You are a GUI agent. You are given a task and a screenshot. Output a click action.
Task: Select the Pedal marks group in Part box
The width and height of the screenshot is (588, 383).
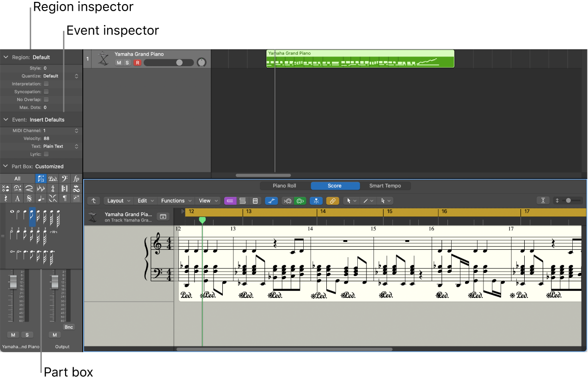click(53, 179)
